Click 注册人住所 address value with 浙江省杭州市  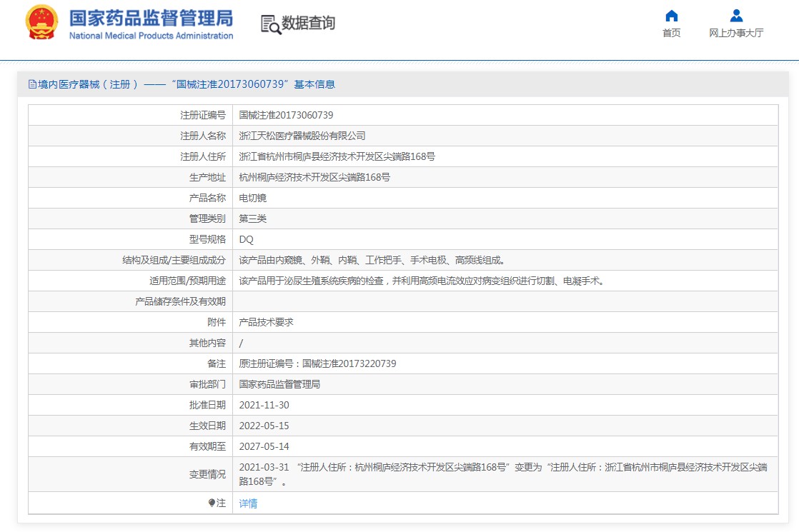pos(337,157)
